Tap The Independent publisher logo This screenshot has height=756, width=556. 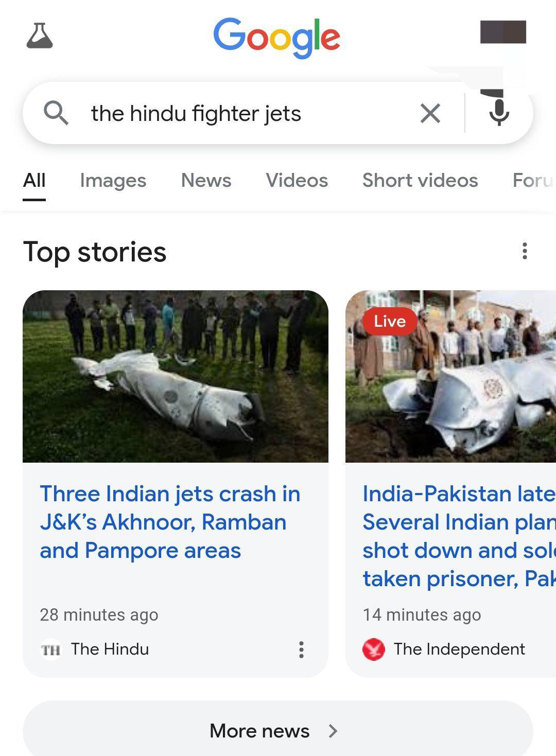coord(374,649)
